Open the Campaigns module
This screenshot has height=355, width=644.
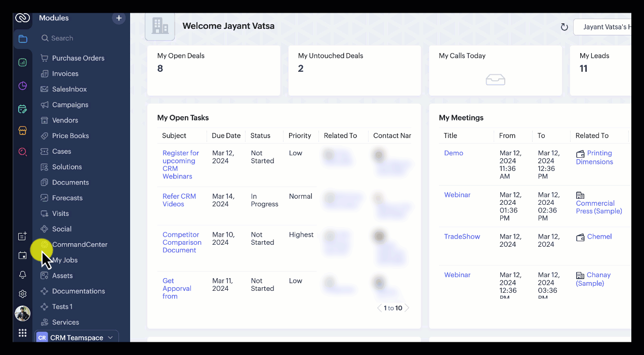70,105
